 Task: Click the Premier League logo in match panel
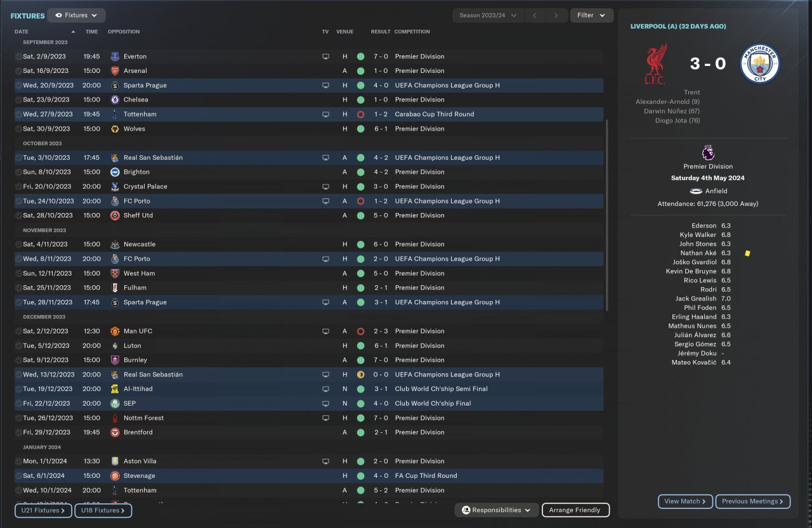[x=708, y=153]
